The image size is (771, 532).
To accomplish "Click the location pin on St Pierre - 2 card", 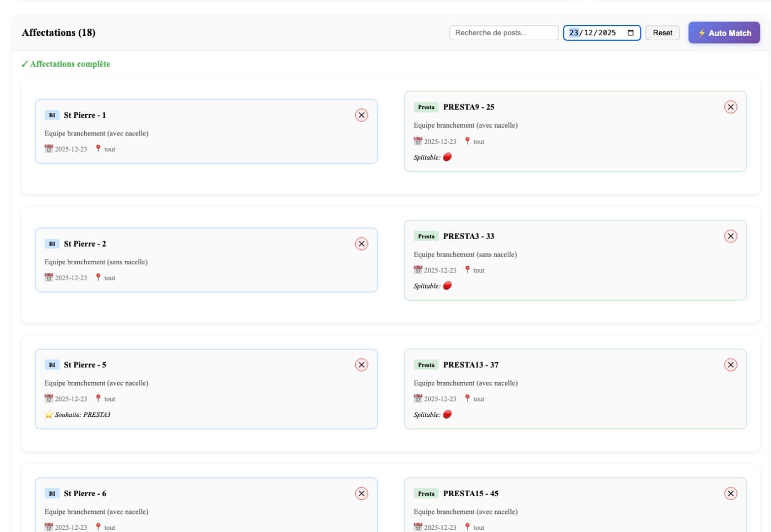I will tap(98, 278).
